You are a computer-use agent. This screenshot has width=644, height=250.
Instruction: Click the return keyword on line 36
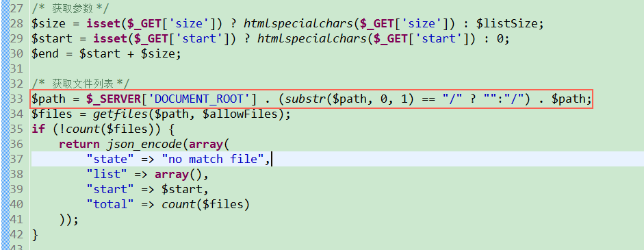(x=79, y=144)
